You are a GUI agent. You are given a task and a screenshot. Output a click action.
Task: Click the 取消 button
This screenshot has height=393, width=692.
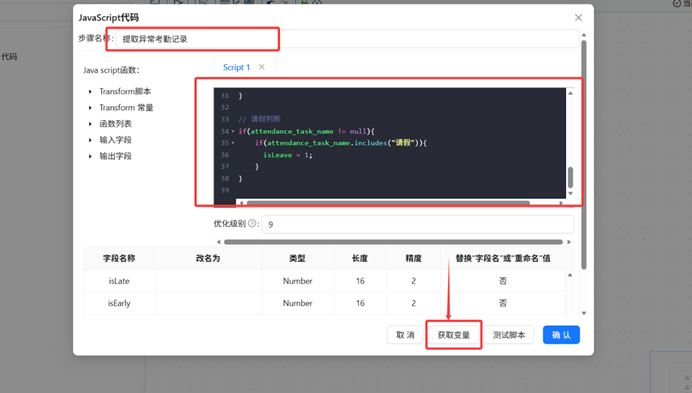coord(405,335)
